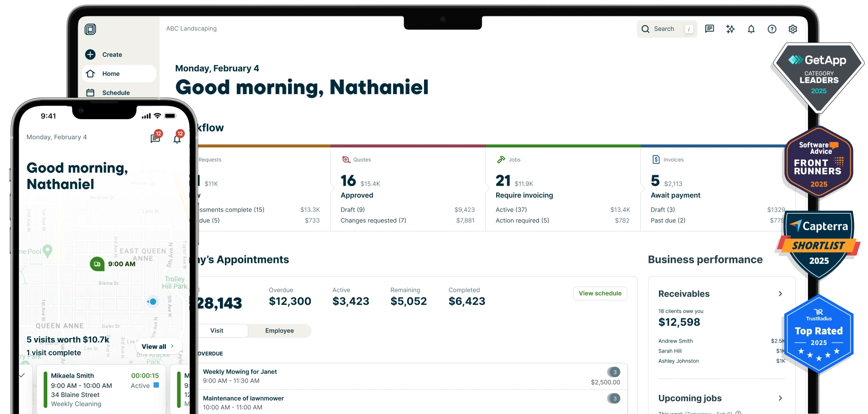Image resolution: width=868 pixels, height=414 pixels.
Task: Expand the Upcoming jobs section chevron
Action: [x=781, y=398]
